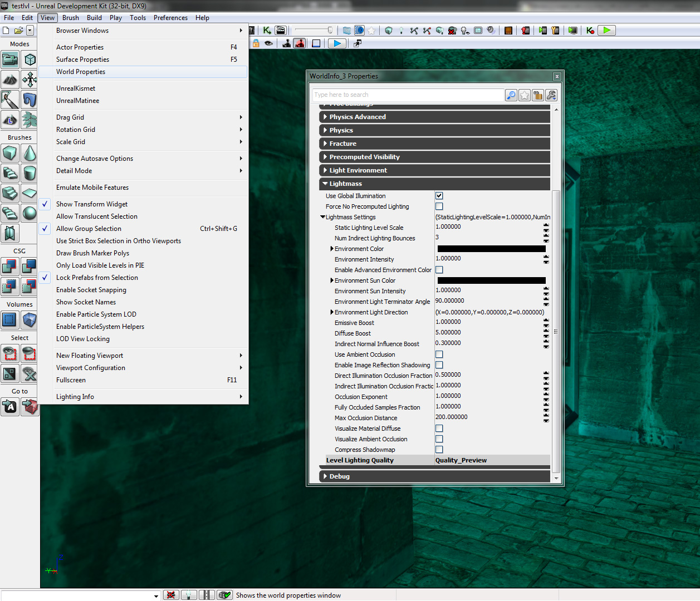Screen dimensions: 700x601
Task: Click Environment Color black swatch
Action: point(492,249)
